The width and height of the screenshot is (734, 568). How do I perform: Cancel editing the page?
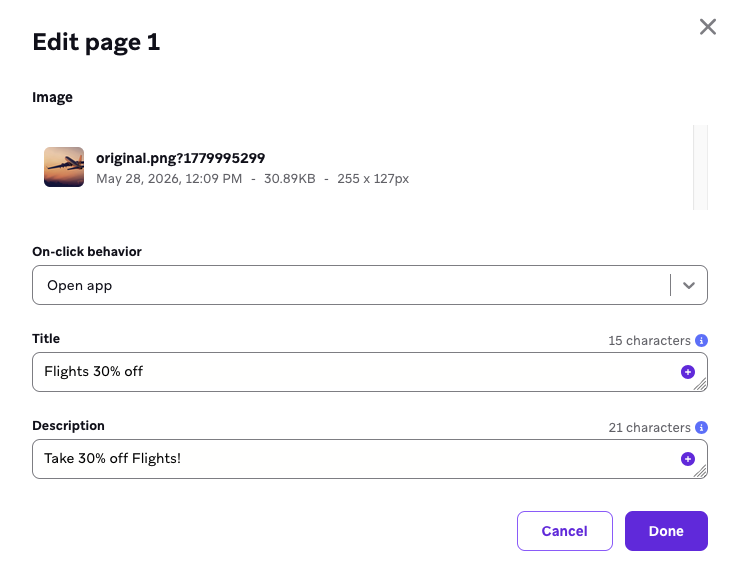coord(565,531)
